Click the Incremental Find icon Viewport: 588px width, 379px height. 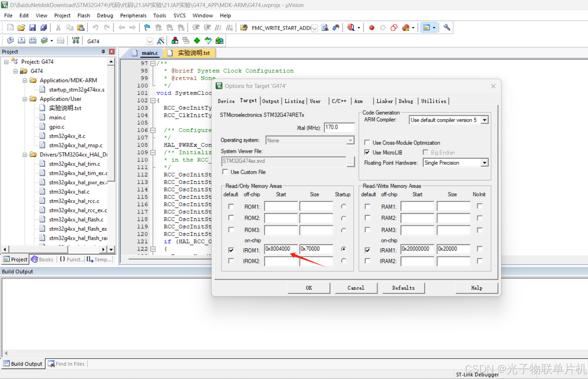coord(336,27)
